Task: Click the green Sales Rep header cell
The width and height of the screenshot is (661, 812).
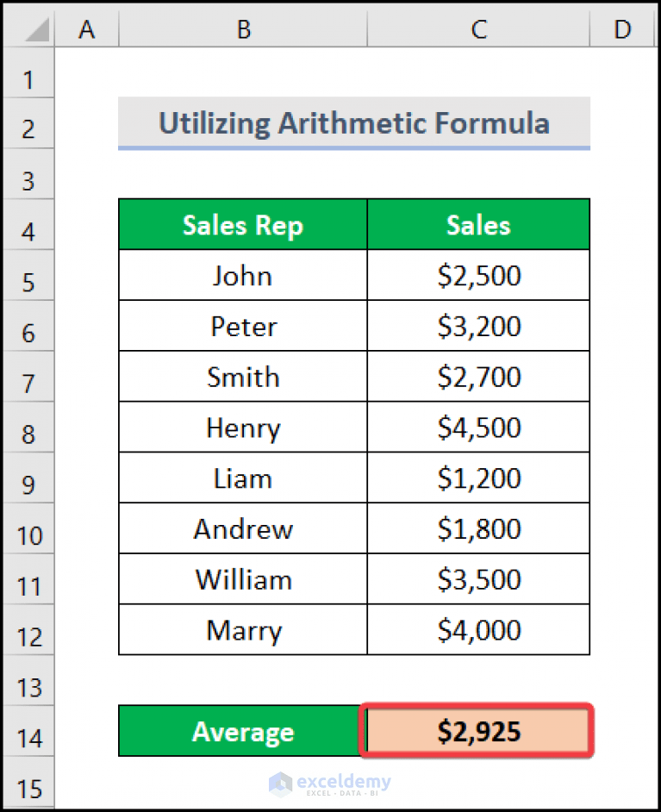Action: click(x=243, y=224)
